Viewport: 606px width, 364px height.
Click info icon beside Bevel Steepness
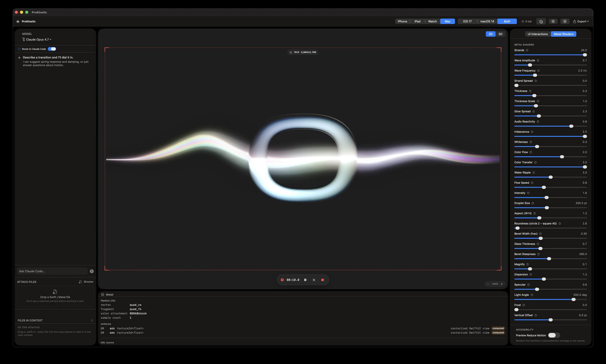pyautogui.click(x=538, y=254)
